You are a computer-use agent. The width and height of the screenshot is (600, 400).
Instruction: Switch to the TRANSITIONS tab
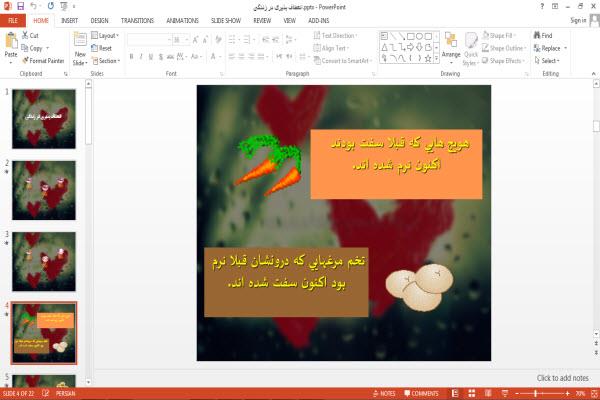(x=137, y=21)
